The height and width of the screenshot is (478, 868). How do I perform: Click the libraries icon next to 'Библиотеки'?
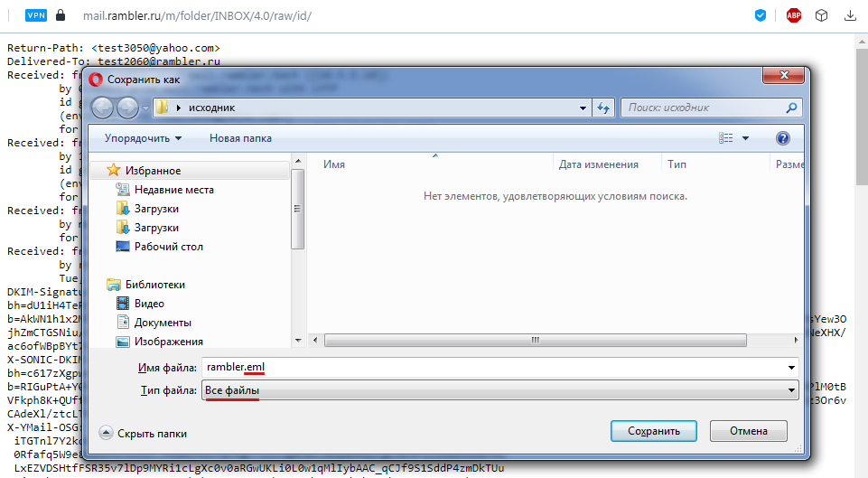[x=114, y=285]
